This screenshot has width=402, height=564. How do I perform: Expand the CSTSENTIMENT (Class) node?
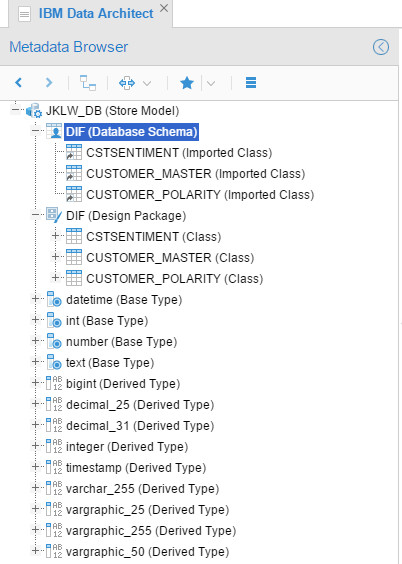tap(55, 236)
